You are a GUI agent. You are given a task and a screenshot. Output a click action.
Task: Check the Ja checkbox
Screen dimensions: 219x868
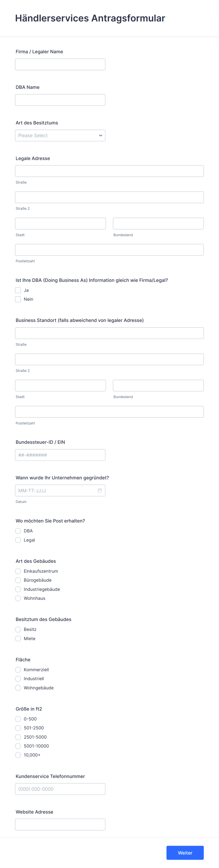coord(18,290)
